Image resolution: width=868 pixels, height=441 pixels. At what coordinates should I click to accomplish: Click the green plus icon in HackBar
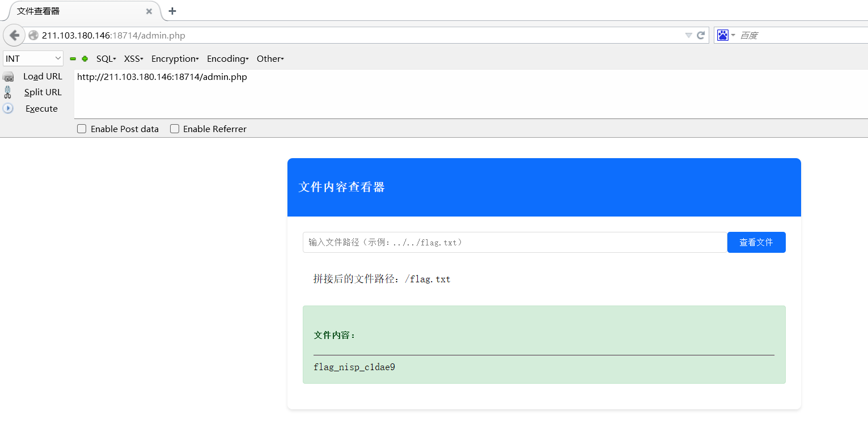[x=85, y=58]
